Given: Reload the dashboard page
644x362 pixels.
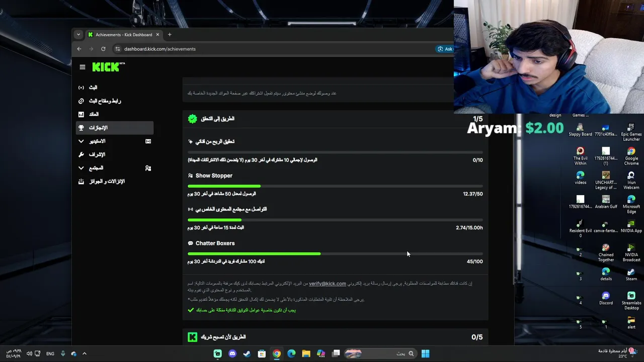Looking at the screenshot, I should pyautogui.click(x=103, y=49).
